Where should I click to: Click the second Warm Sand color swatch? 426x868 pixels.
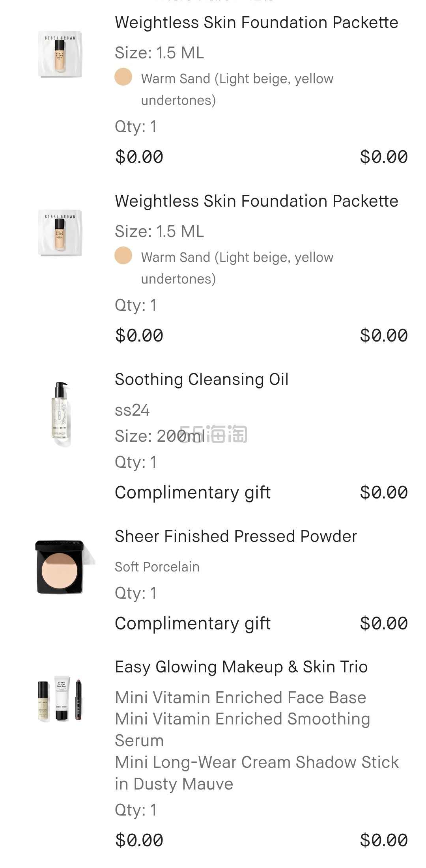coord(123,256)
